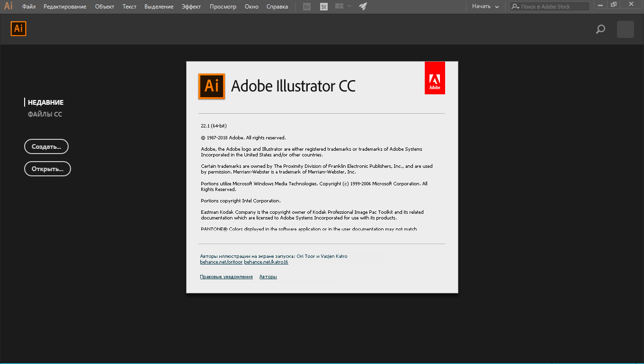Close the Illustrator window
Image resolution: width=644 pixels, height=364 pixels.
tap(631, 4)
